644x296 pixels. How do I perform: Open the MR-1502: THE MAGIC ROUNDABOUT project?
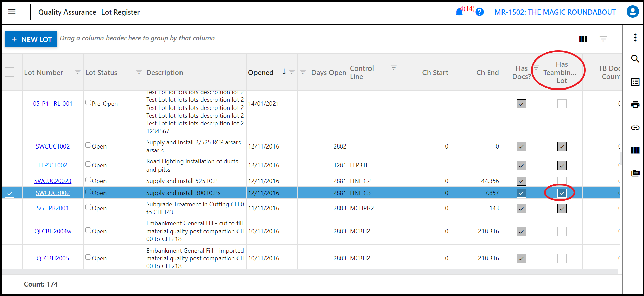tap(555, 12)
